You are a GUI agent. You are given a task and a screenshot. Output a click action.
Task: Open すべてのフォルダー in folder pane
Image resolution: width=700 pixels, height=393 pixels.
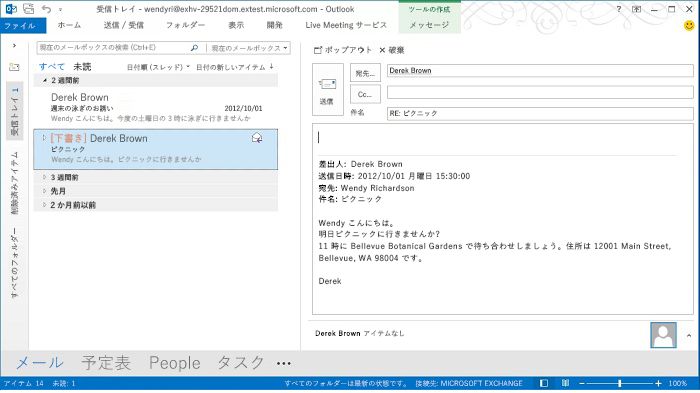tap(15, 263)
